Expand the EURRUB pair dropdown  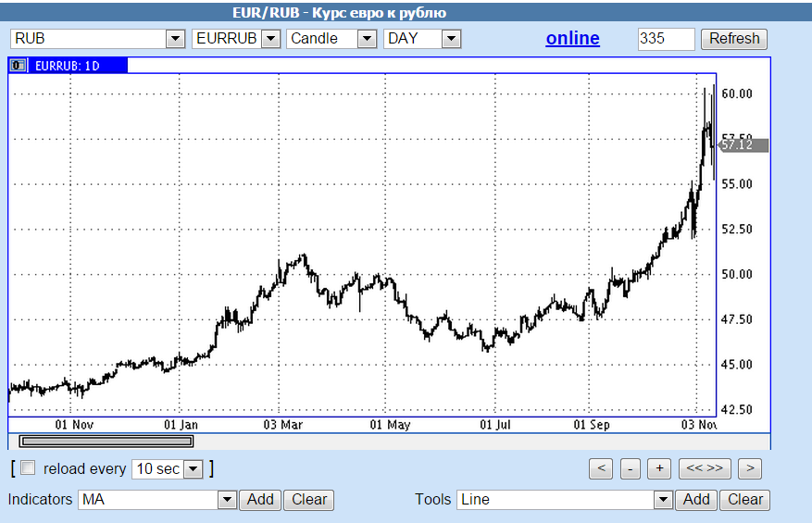(270, 39)
